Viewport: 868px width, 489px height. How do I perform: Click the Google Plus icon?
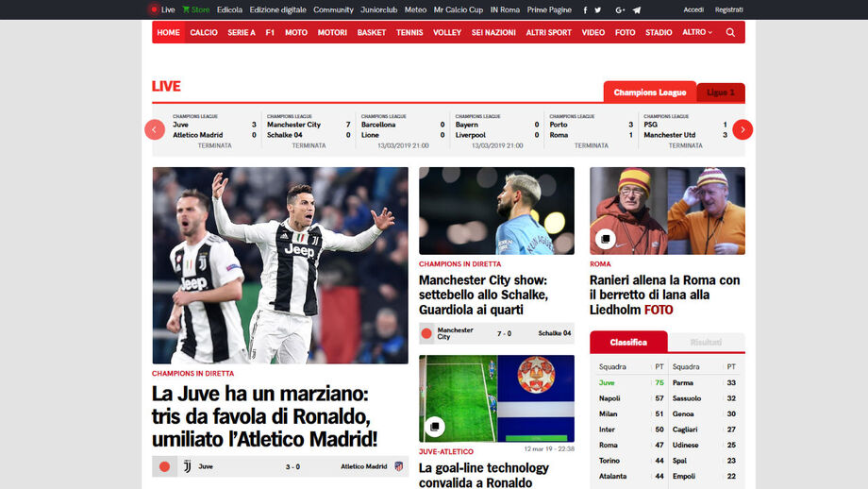pos(620,9)
